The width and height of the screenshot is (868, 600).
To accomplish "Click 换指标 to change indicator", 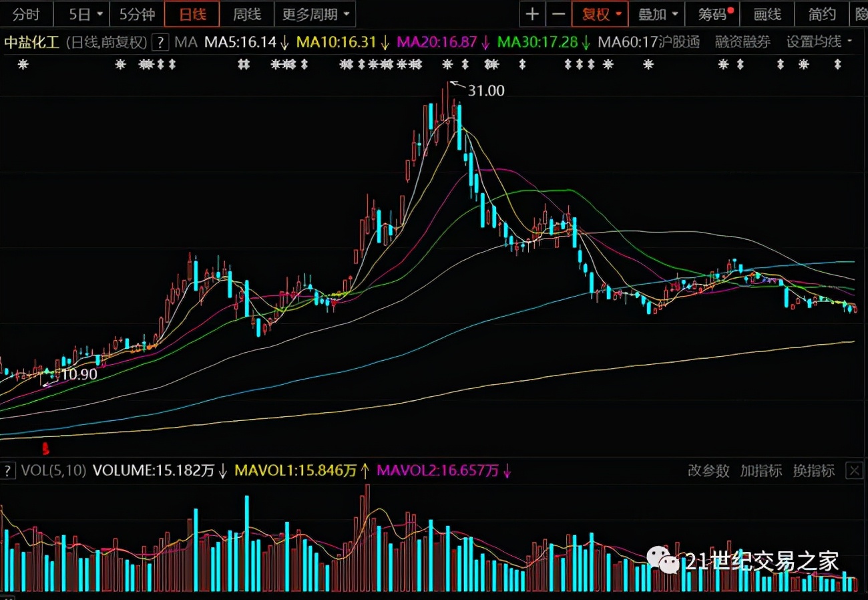I will [813, 470].
